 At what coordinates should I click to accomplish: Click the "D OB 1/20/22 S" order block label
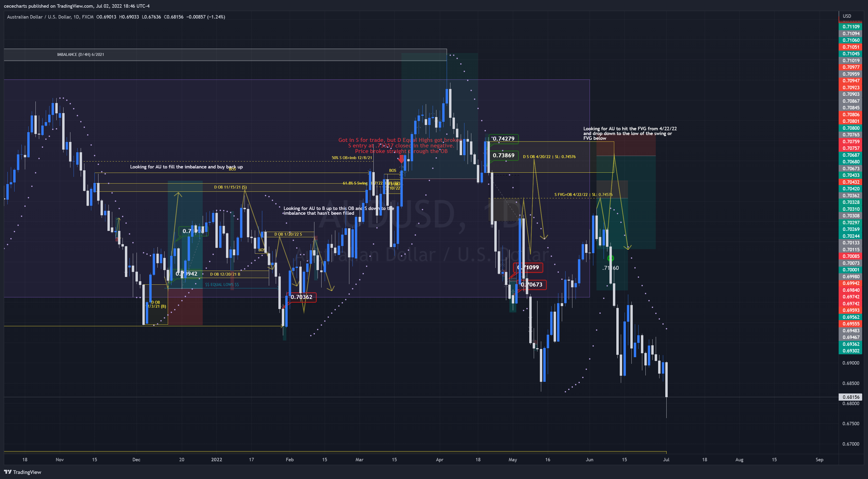(x=288, y=234)
